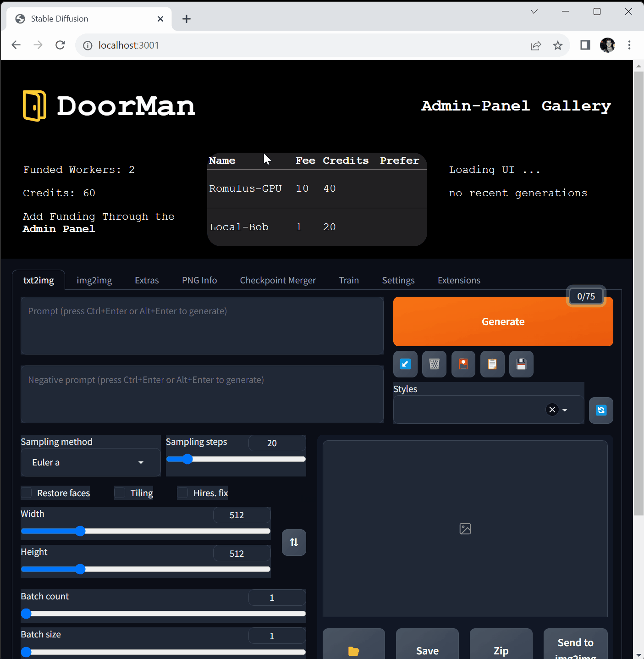Click the swap width and height arrows button

[294, 543]
